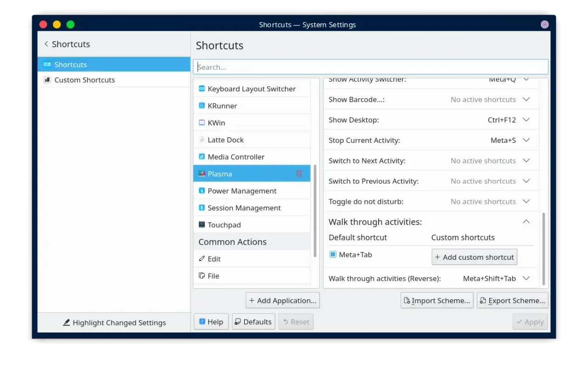Click the Add Application... button

283,301
